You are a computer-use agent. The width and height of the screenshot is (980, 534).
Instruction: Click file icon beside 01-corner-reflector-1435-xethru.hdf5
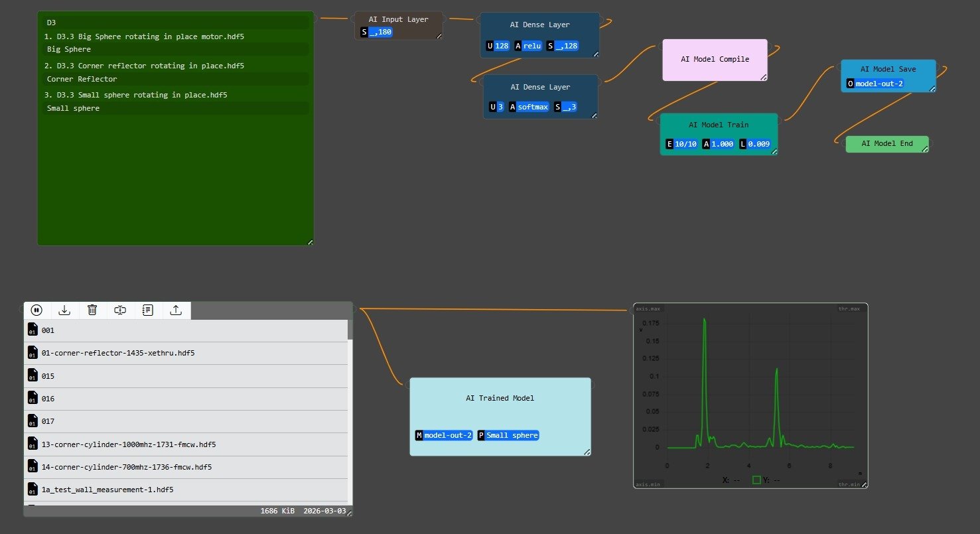(32, 353)
